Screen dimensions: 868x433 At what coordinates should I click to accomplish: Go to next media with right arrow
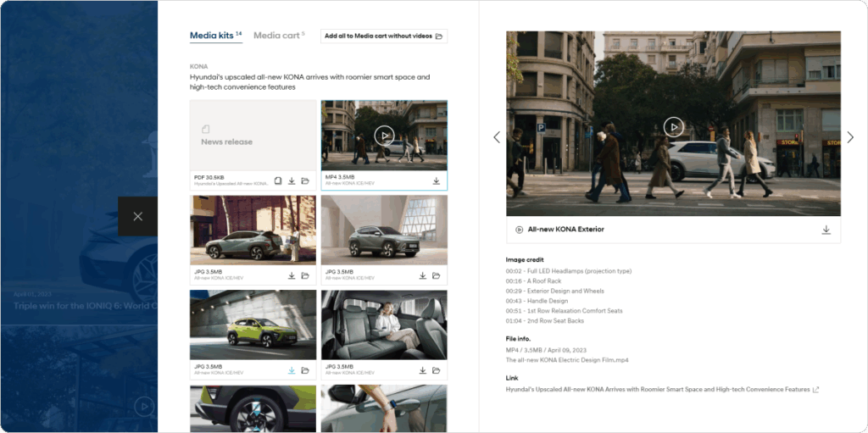coord(850,137)
